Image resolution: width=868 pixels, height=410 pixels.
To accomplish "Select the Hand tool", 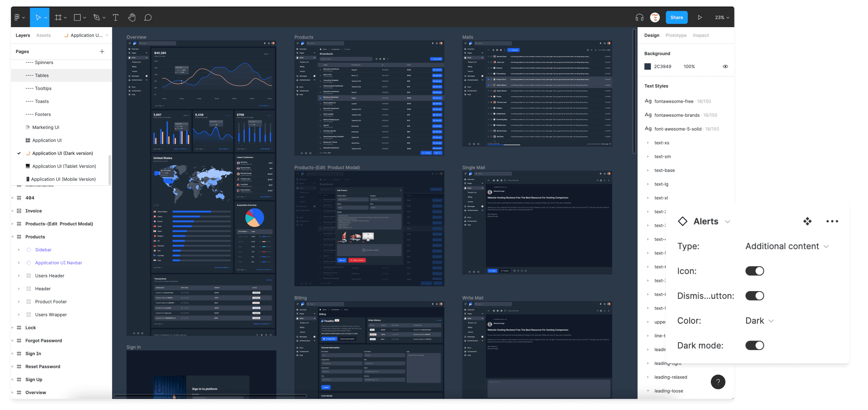I will [132, 17].
